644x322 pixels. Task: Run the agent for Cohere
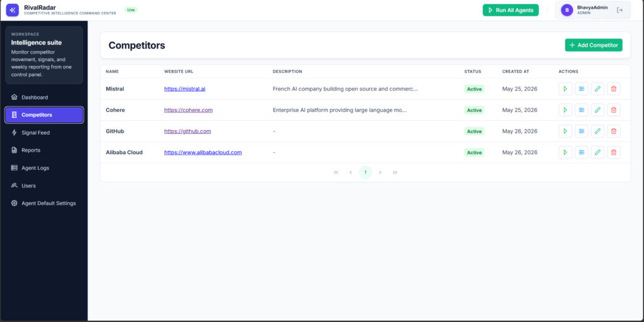[x=565, y=110]
